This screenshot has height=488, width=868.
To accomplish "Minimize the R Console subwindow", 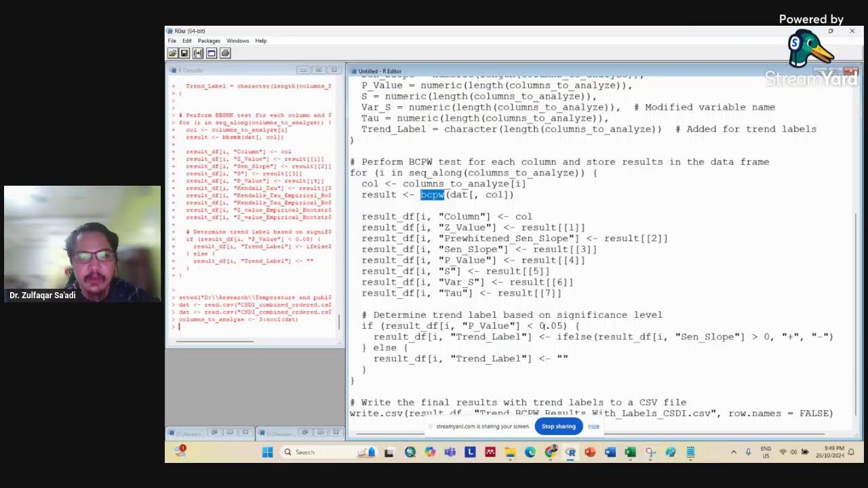I will click(302, 70).
